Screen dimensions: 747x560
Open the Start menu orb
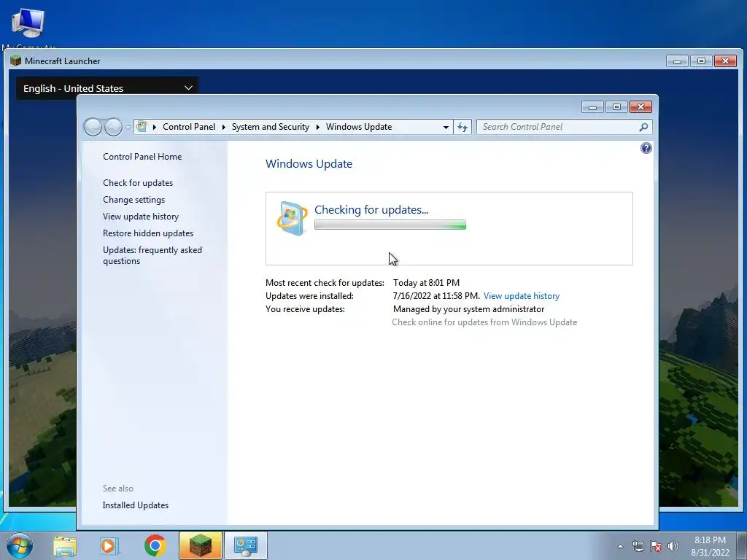(x=19, y=545)
